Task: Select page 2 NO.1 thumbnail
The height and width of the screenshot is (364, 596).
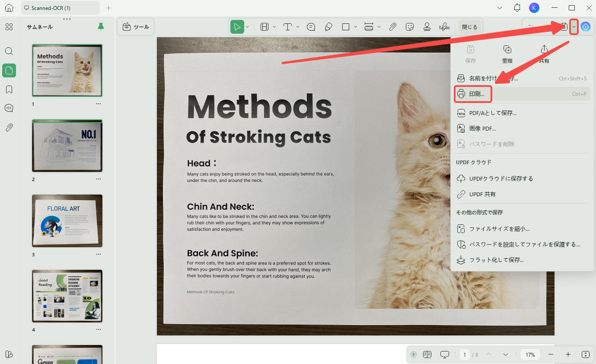Action: coord(67,146)
